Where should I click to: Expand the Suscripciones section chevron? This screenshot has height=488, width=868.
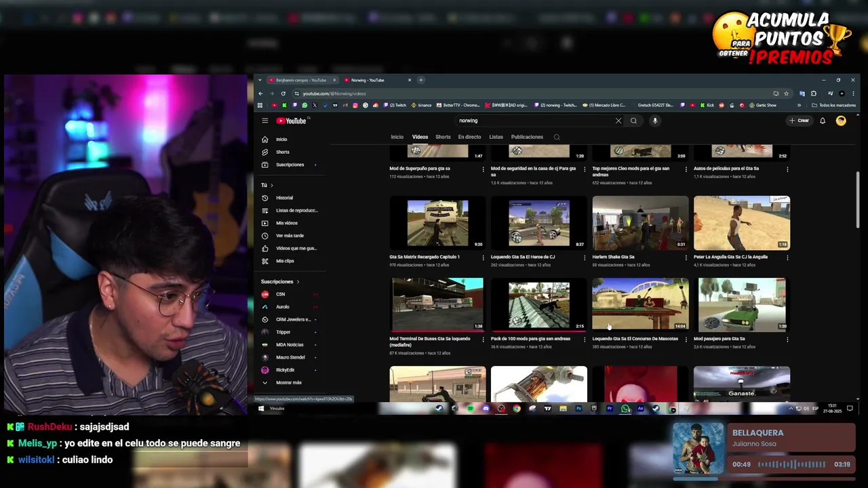pos(298,281)
